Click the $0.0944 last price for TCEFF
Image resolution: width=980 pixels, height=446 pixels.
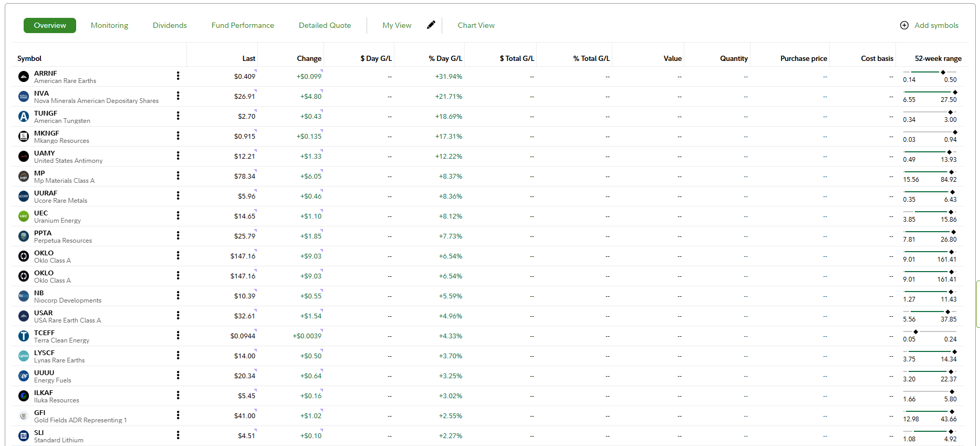pos(243,336)
